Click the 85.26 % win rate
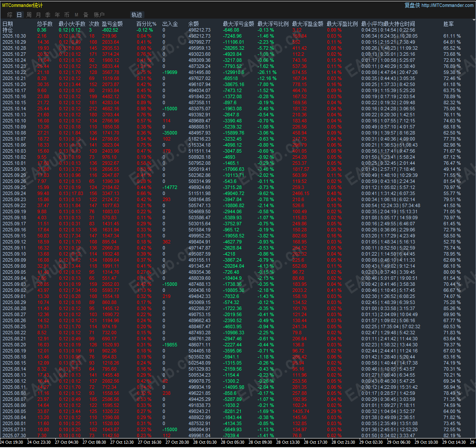Image resolution: width=476 pixels, height=448 pixels. tap(452, 308)
